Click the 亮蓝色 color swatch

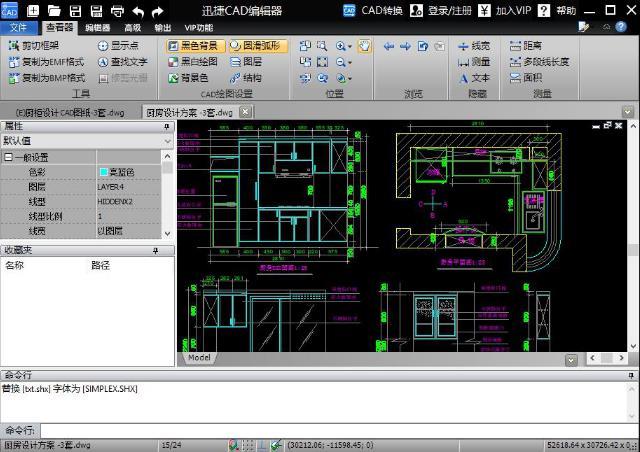[x=104, y=172]
